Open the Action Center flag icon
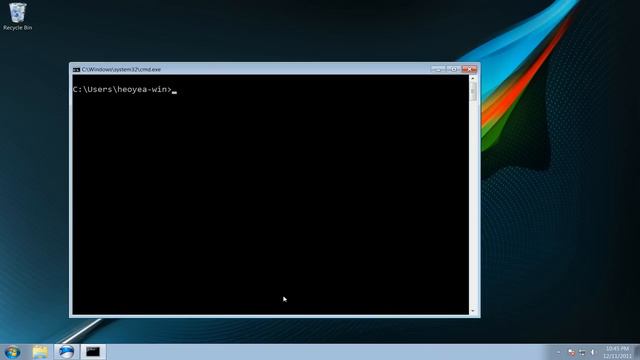This screenshot has width=640, height=360. coord(571,352)
